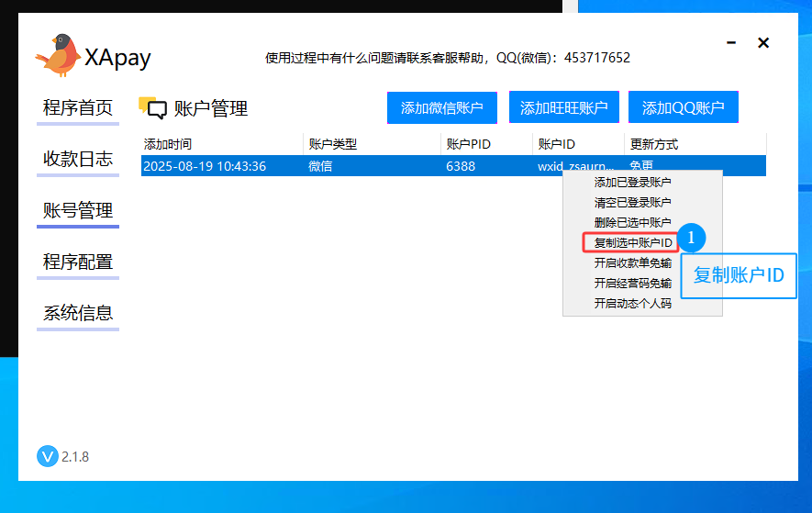
Task: Click the 添加旺旺账户 button
Action: click(x=563, y=108)
